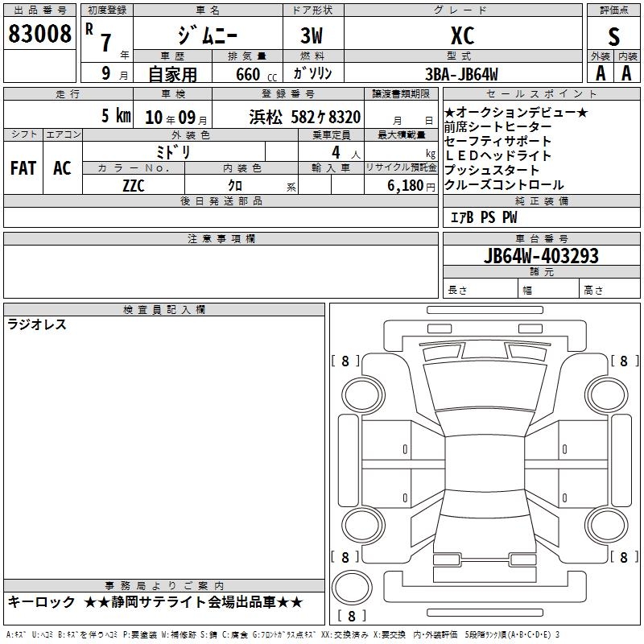Click the inspection expiry 10年09月
644x644 pixels.
176,118
